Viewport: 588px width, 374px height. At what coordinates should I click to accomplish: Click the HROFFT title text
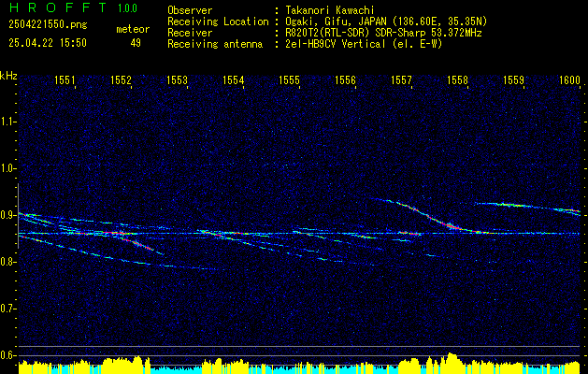58,7
